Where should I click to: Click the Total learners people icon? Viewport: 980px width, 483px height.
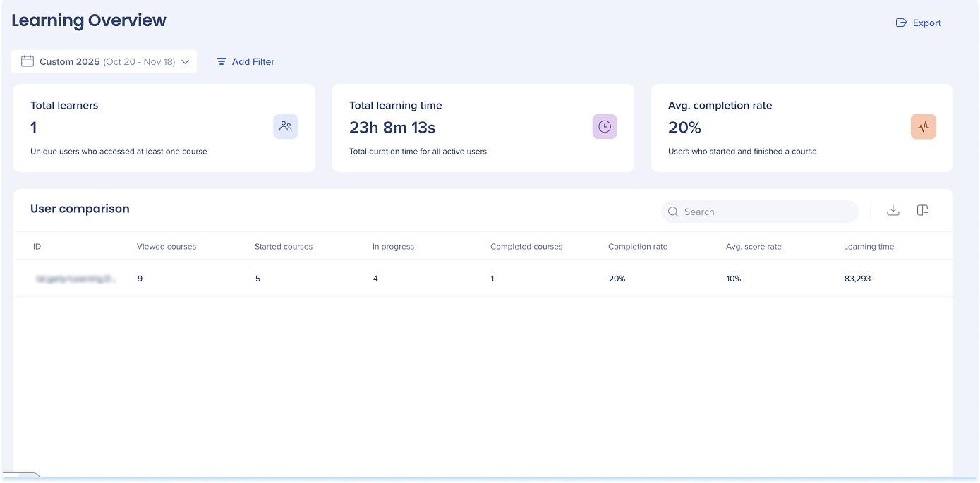point(286,127)
